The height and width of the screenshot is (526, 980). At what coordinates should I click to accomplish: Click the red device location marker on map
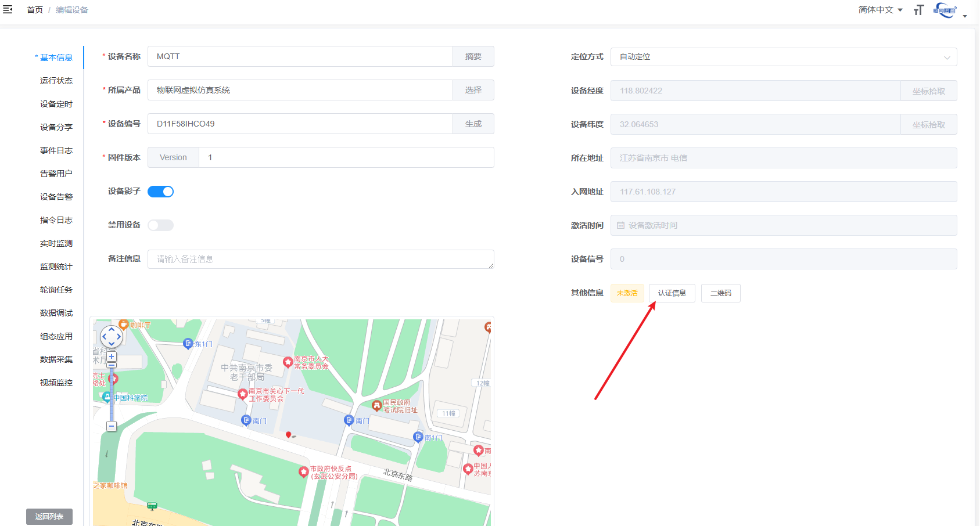[288, 434]
